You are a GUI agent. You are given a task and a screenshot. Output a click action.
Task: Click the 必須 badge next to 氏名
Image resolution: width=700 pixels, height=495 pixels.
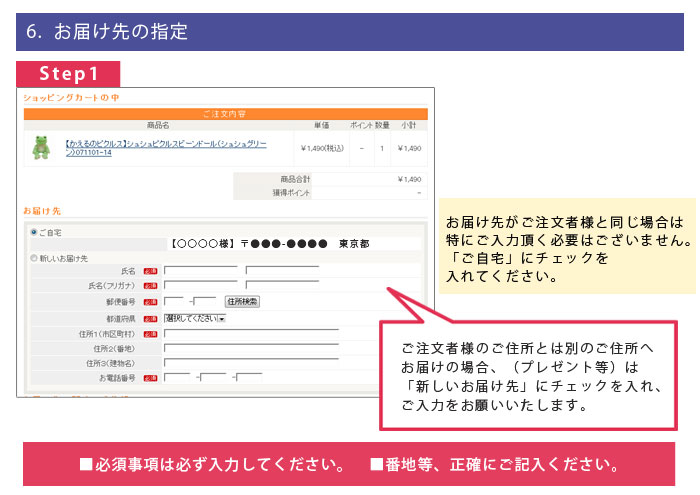[x=151, y=271]
